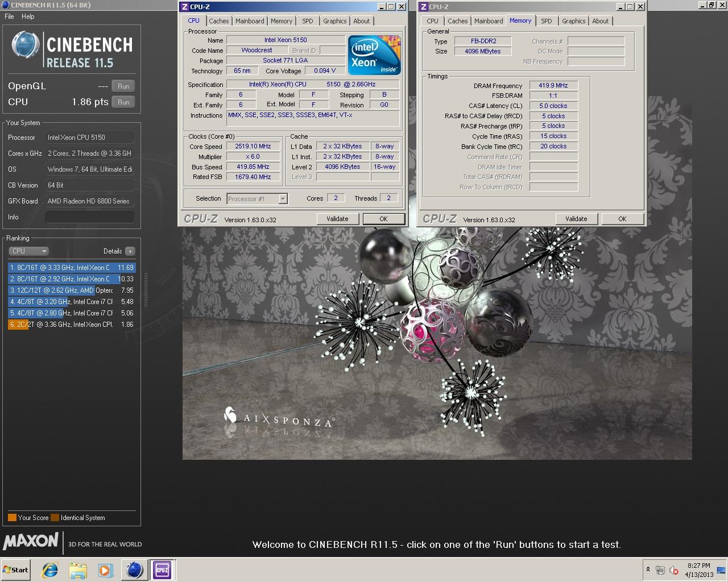Switch to Cinebench taskbar icon
The height and width of the screenshot is (582, 728).
pyautogui.click(x=135, y=570)
